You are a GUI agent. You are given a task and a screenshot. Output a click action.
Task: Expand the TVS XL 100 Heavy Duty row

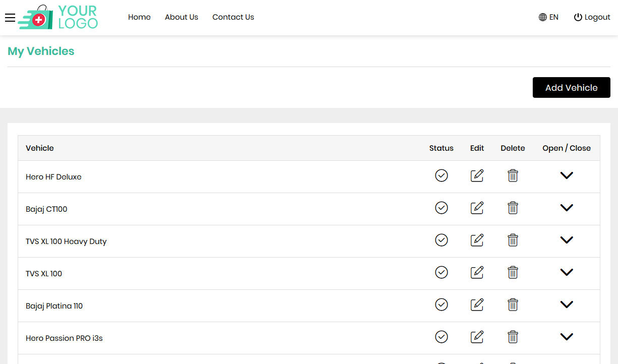[x=567, y=240]
